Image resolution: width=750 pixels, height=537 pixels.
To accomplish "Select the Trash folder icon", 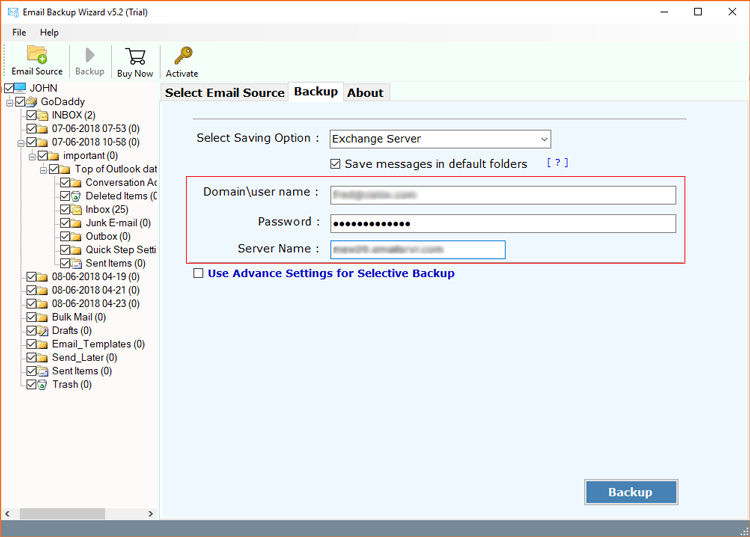I will tap(43, 385).
